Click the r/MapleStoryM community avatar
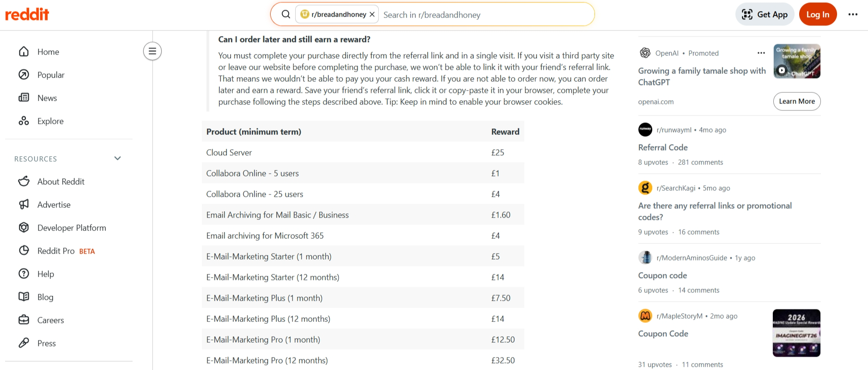The image size is (868, 370). (x=645, y=316)
